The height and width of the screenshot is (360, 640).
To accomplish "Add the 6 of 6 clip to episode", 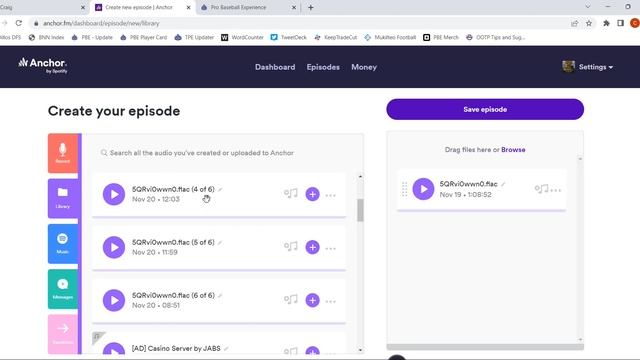I will pyautogui.click(x=313, y=300).
